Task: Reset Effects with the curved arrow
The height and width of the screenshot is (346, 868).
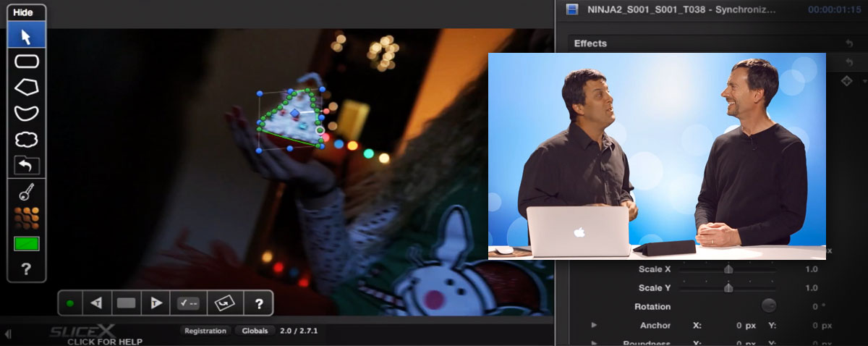Action: pyautogui.click(x=848, y=43)
